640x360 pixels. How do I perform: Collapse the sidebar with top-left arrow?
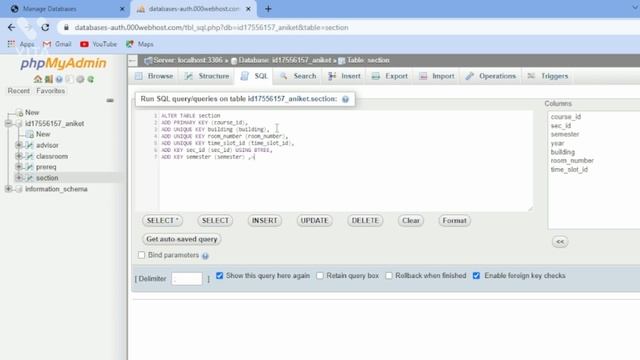pyautogui.click(x=132, y=61)
